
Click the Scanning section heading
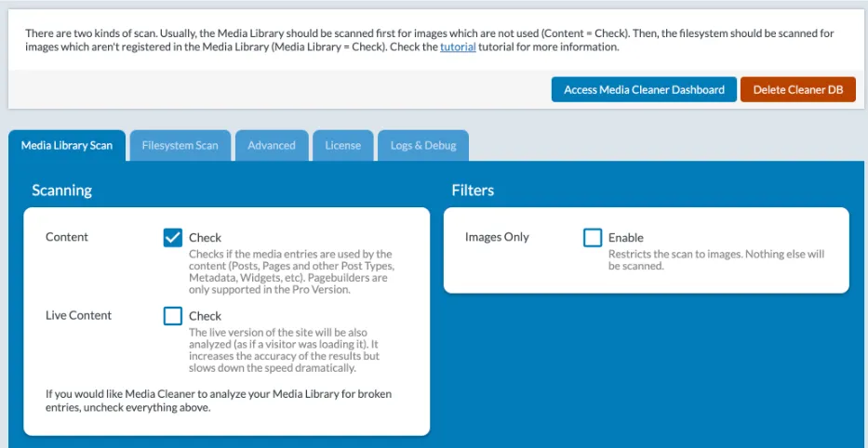(62, 191)
